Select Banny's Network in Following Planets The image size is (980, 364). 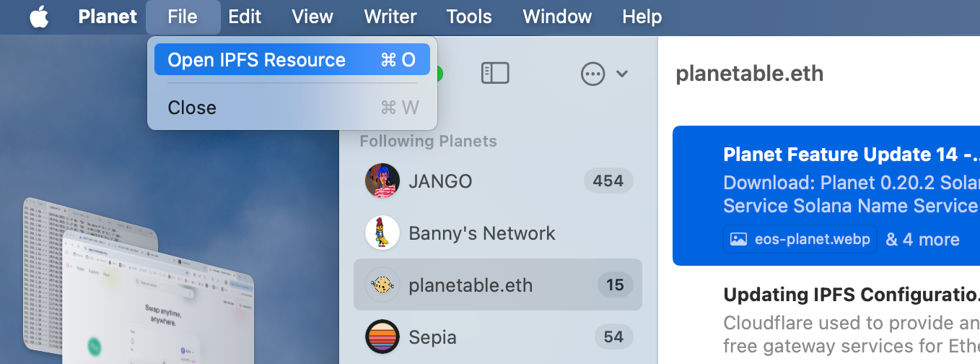tap(482, 233)
